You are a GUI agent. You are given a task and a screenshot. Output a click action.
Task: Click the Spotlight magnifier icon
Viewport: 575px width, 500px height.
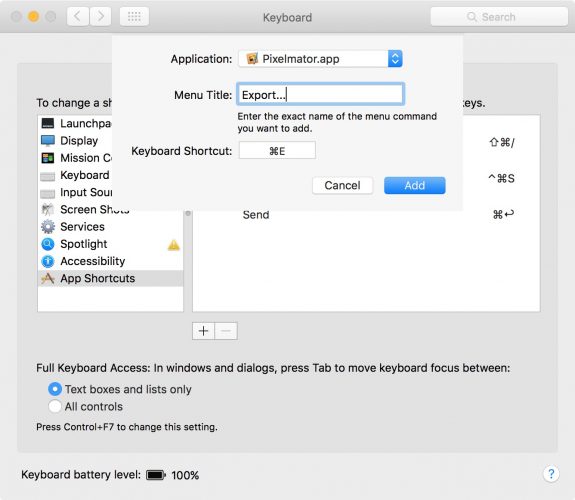point(48,244)
